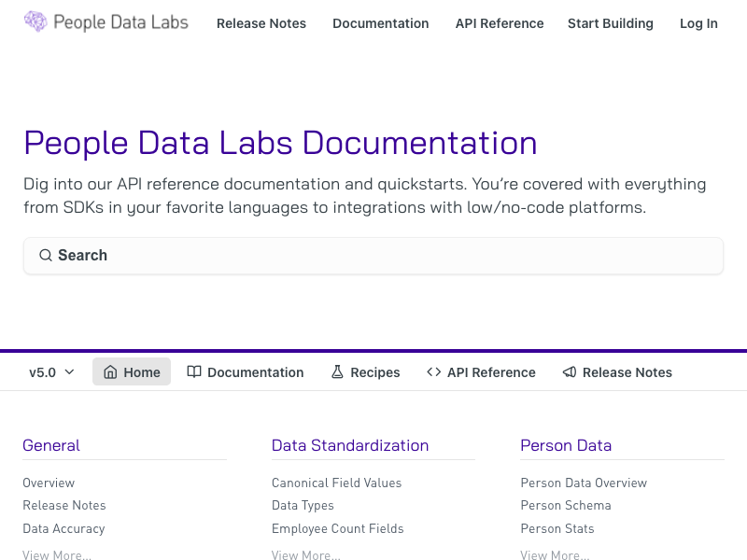Open the General section heading
This screenshot has height=560, width=747.
coord(51,445)
